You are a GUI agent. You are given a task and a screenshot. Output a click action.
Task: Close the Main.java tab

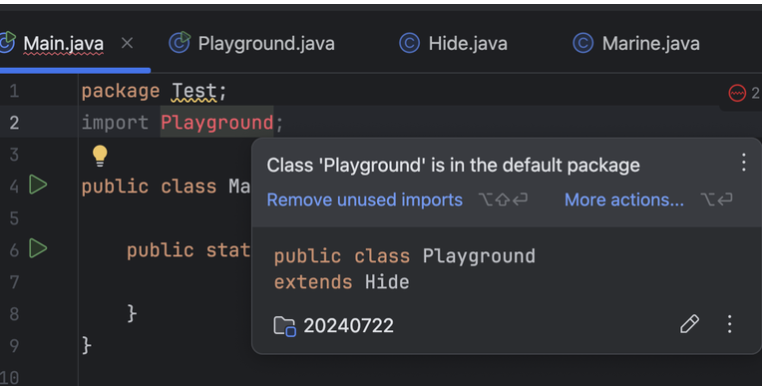coord(127,43)
